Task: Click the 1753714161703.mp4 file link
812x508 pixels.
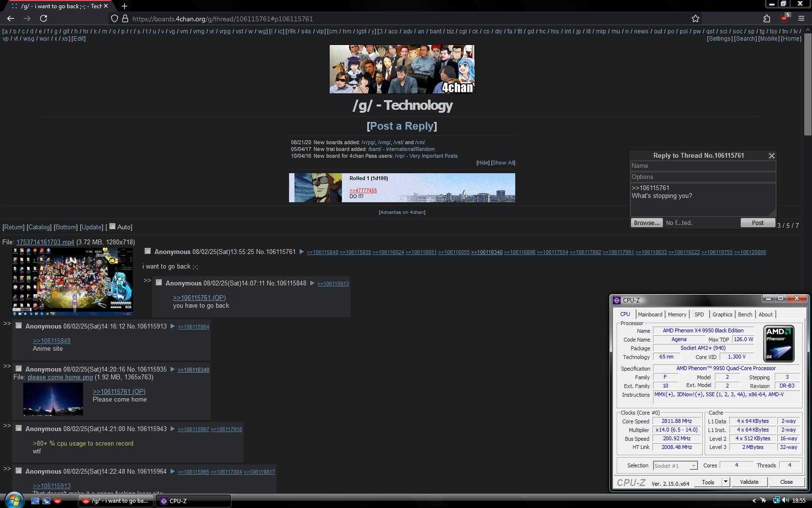Action: tap(45, 242)
